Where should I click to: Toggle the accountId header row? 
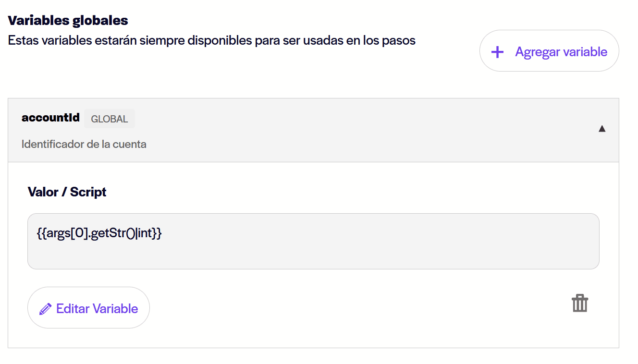pyautogui.click(x=313, y=130)
